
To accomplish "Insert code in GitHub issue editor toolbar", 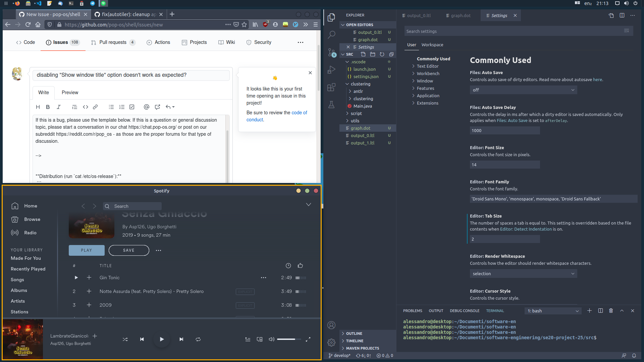I will (x=86, y=107).
